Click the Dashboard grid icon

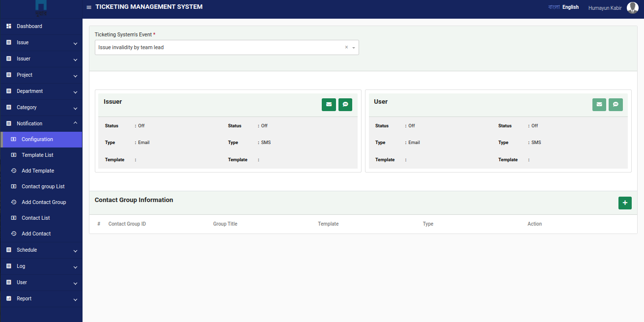coord(9,26)
